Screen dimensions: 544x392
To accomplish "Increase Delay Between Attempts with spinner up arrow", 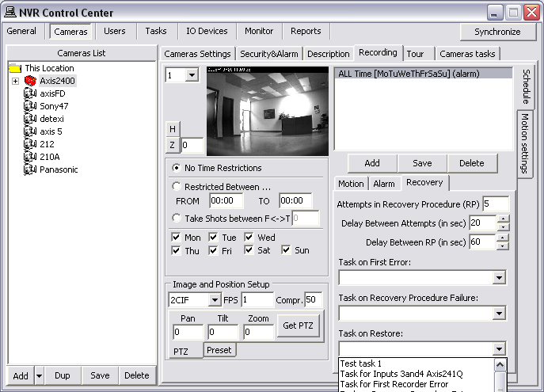I will coord(502,219).
